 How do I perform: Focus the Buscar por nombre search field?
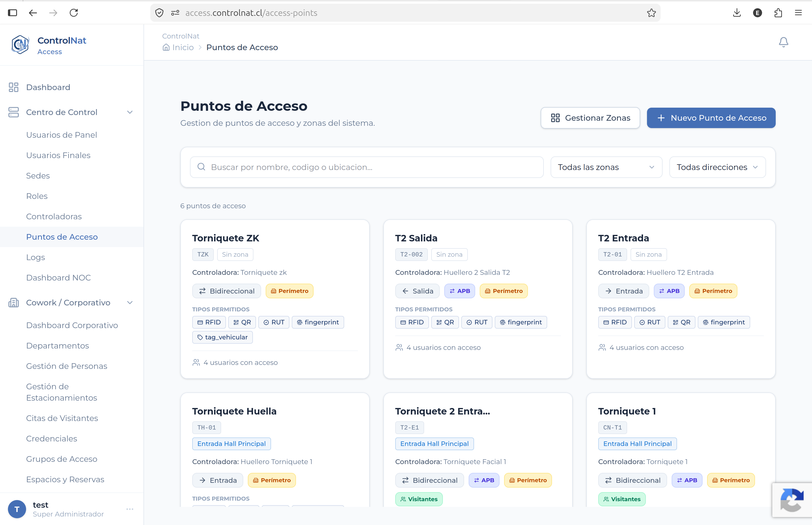tap(366, 167)
